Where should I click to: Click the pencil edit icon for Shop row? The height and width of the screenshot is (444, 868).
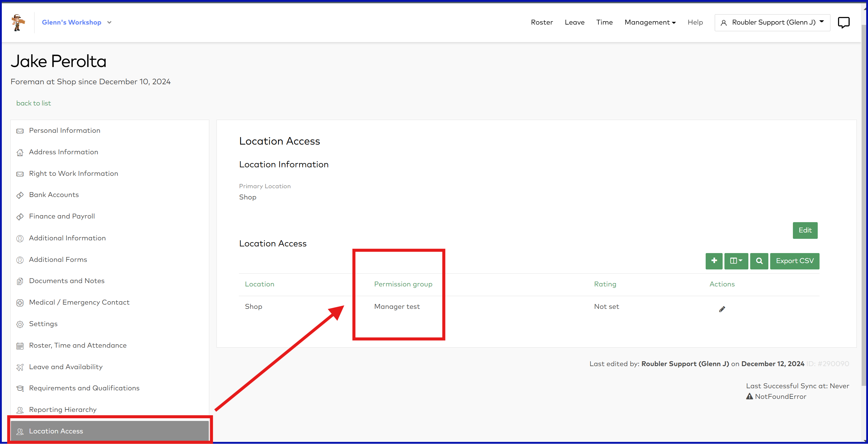(x=722, y=309)
